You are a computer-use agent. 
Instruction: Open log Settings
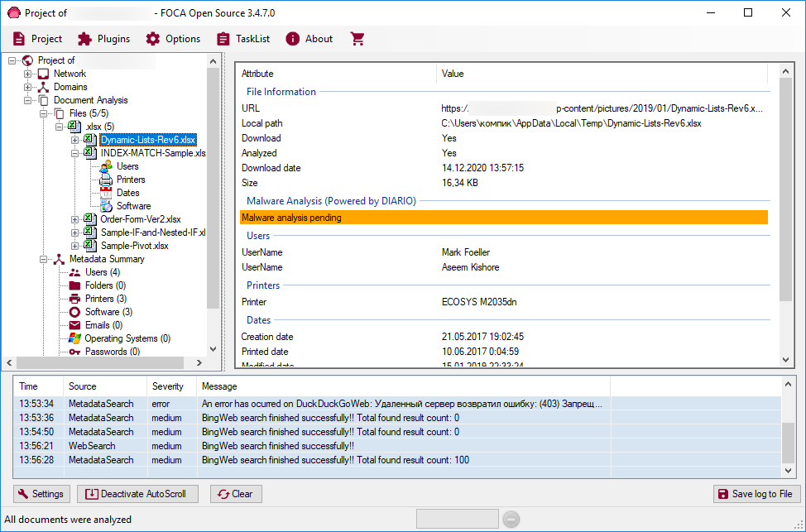click(41, 494)
